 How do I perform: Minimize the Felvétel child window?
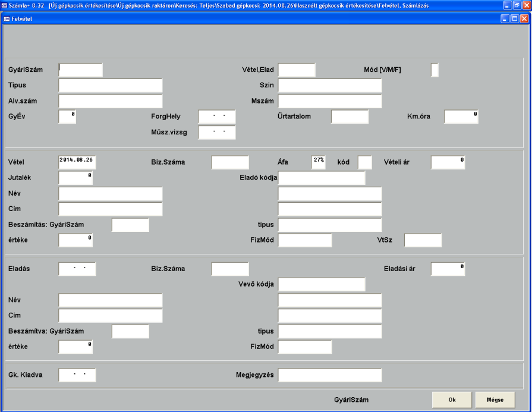pos(505,18)
